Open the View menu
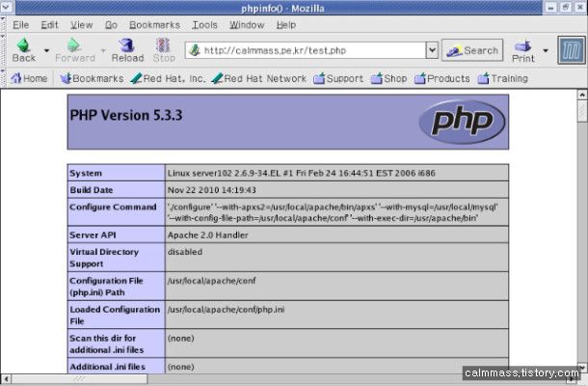The image size is (588, 386). [81, 25]
